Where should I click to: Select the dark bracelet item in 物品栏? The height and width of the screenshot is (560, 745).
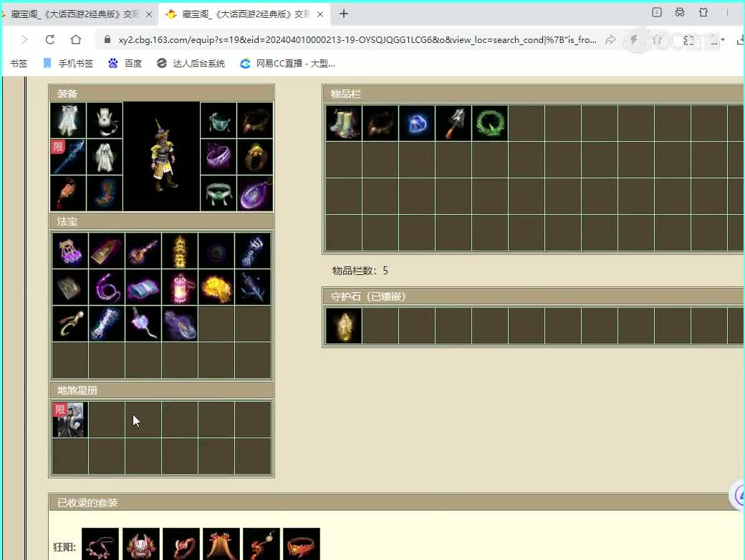[x=380, y=123]
